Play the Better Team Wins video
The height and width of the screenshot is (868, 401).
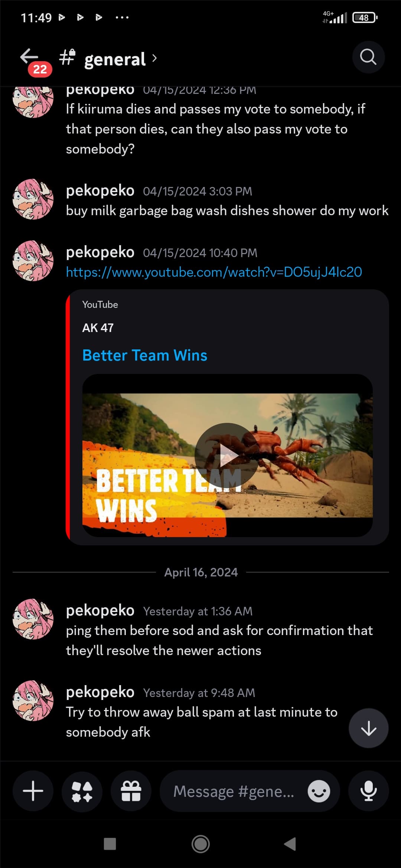pyautogui.click(x=227, y=455)
